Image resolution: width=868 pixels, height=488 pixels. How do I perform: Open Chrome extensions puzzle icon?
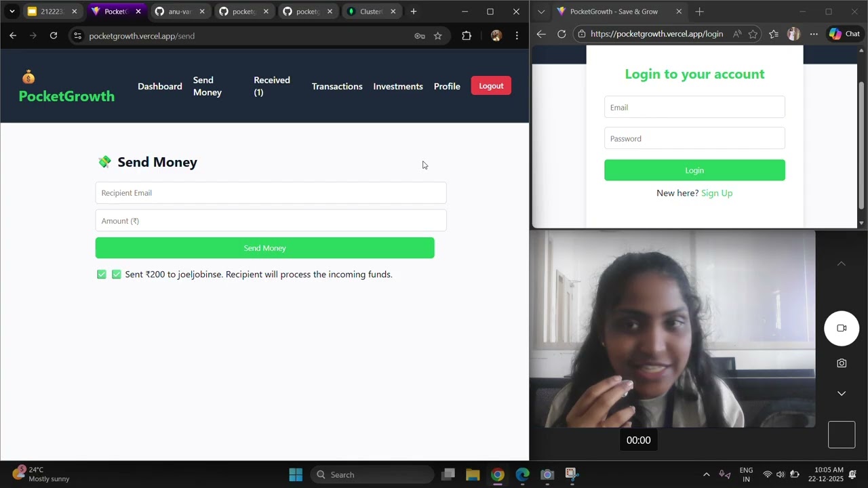tap(467, 36)
